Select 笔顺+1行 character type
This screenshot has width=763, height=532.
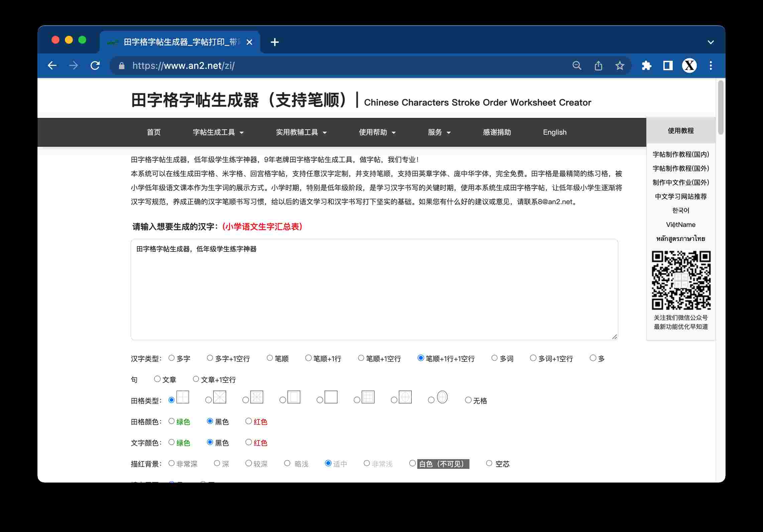308,358
